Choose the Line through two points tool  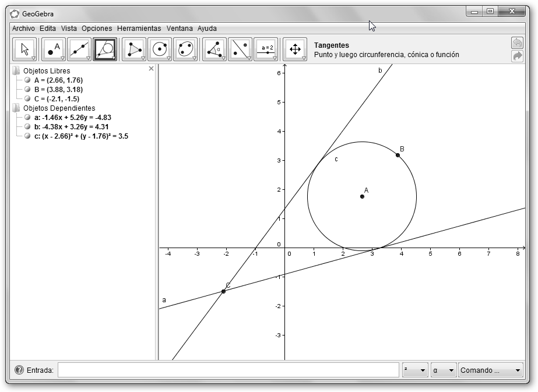click(79, 50)
